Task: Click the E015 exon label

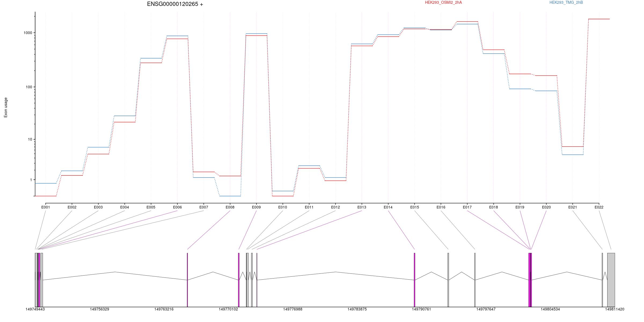Action: (415, 207)
